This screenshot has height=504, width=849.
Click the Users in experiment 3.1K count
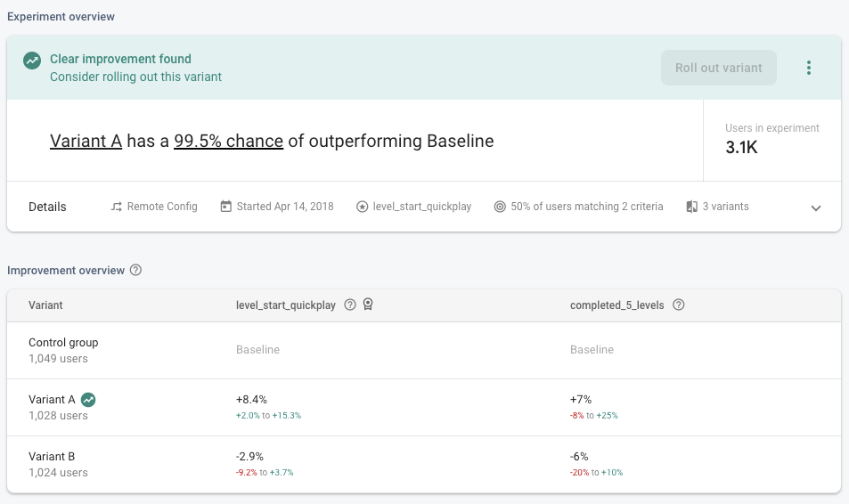(x=741, y=148)
